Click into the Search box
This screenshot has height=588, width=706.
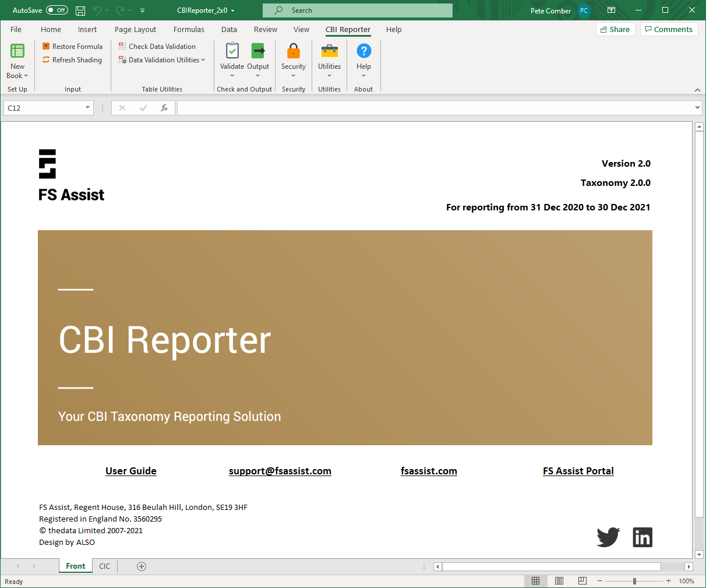click(x=358, y=10)
